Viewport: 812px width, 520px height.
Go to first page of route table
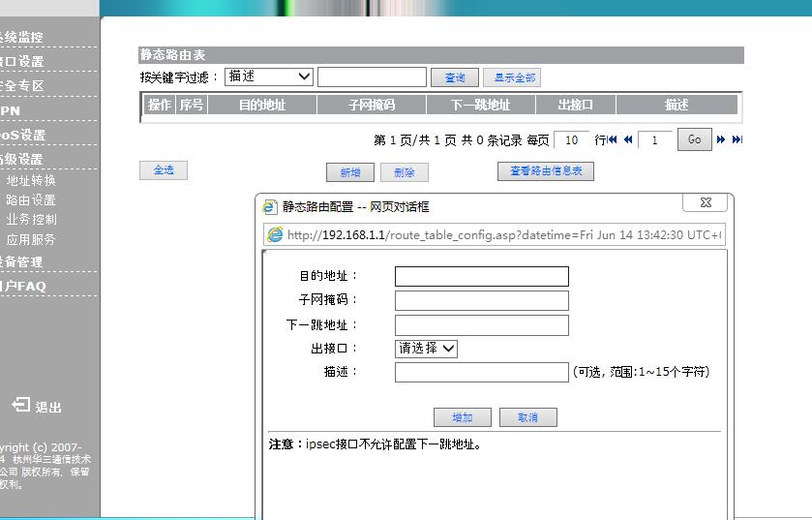(x=612, y=139)
